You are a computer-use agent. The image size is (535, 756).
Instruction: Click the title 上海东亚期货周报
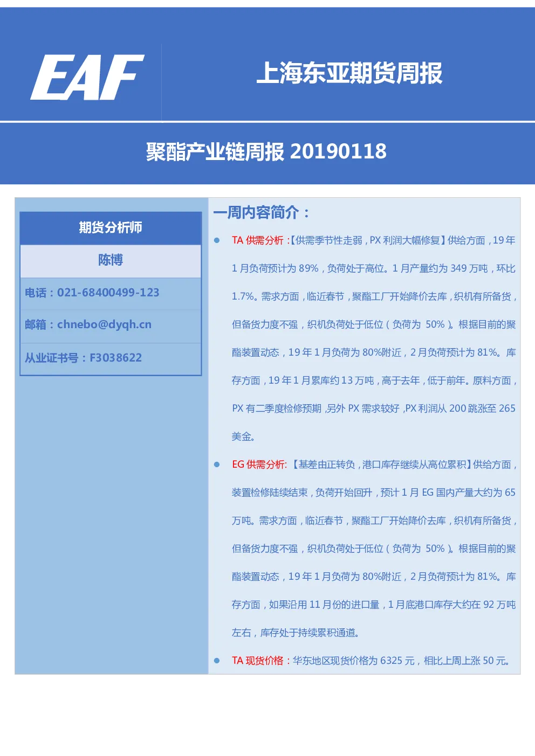pos(349,73)
